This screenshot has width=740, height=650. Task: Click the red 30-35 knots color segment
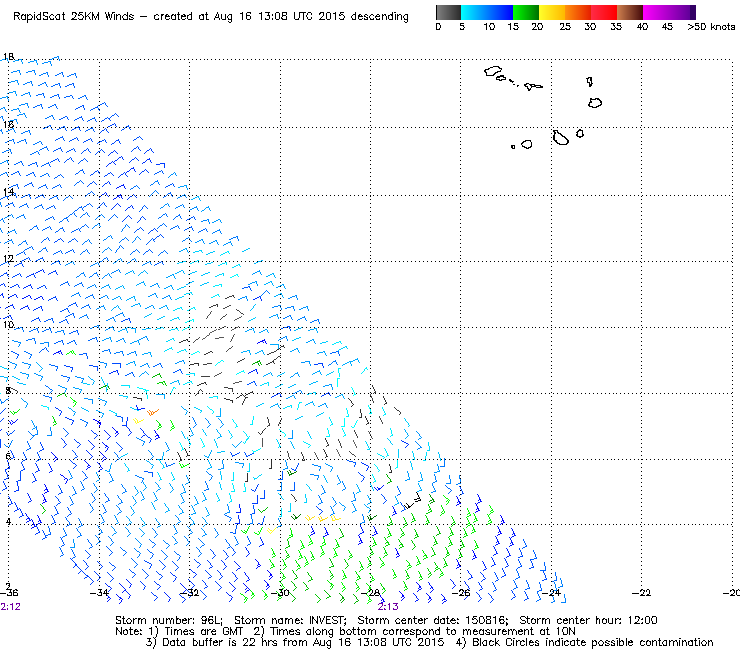click(604, 12)
